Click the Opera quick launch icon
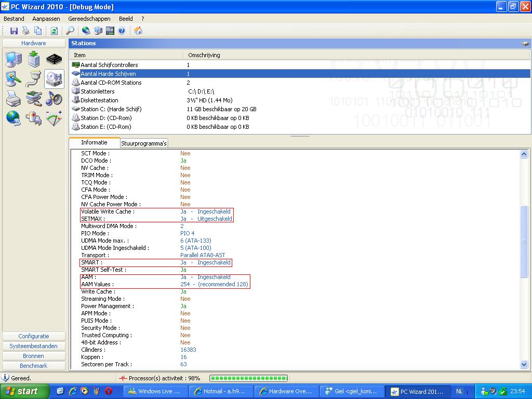 click(x=109, y=391)
